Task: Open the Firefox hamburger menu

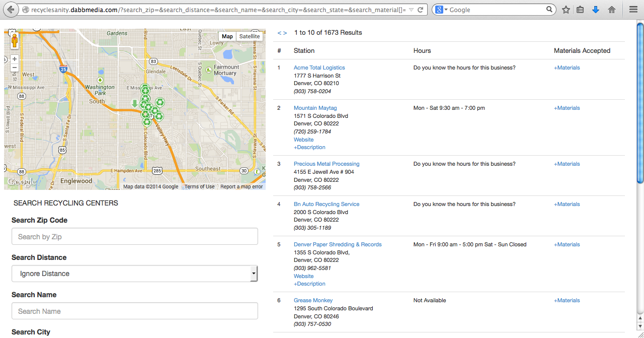Action: (633, 10)
